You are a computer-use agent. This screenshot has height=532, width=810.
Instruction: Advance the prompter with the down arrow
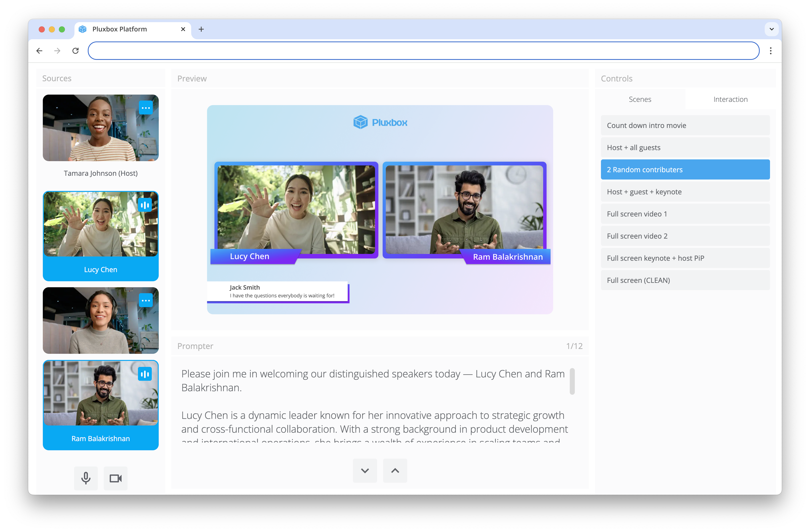365,470
